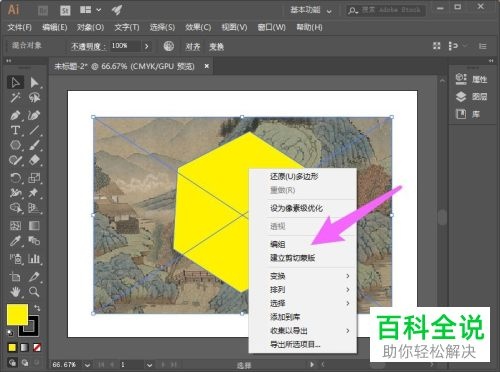Open the artboard number dropdown
500x372 pixels.
tap(149, 365)
